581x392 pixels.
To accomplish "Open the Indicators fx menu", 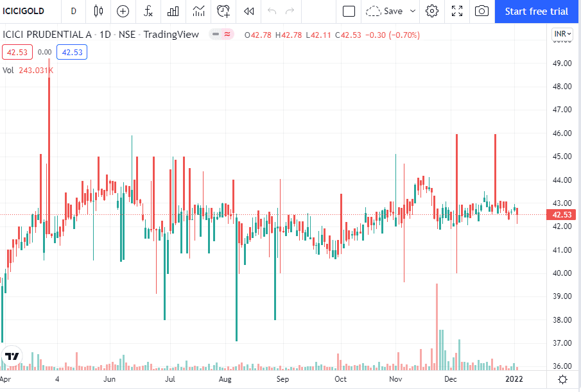I will [148, 11].
